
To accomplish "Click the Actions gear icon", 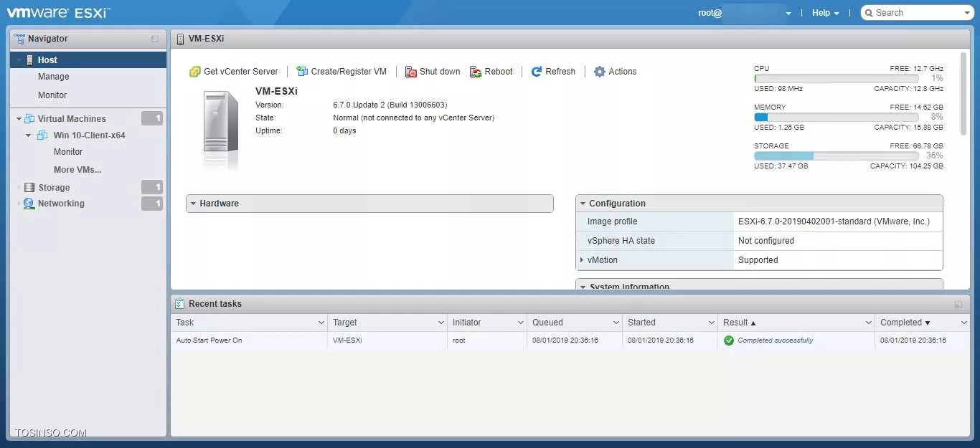I will (600, 72).
